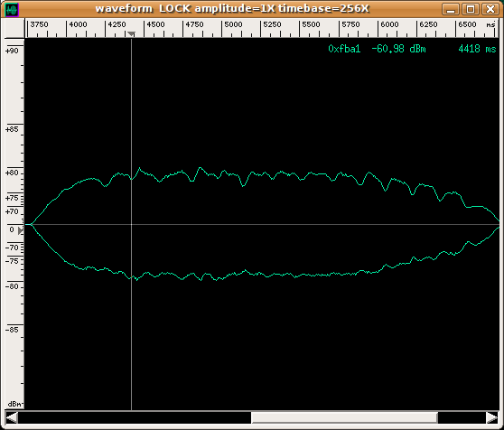Click the zero-level arrow marker on amplitude axis

click(21, 230)
